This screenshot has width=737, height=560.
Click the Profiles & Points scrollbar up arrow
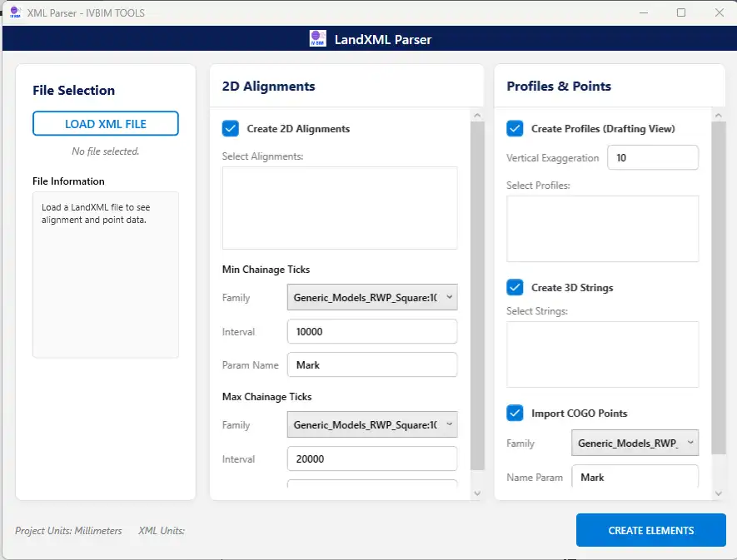719,115
